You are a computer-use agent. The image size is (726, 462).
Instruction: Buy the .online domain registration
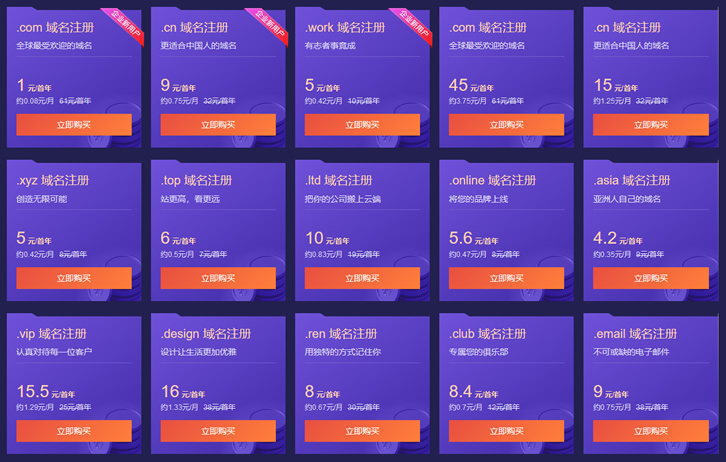tap(506, 278)
